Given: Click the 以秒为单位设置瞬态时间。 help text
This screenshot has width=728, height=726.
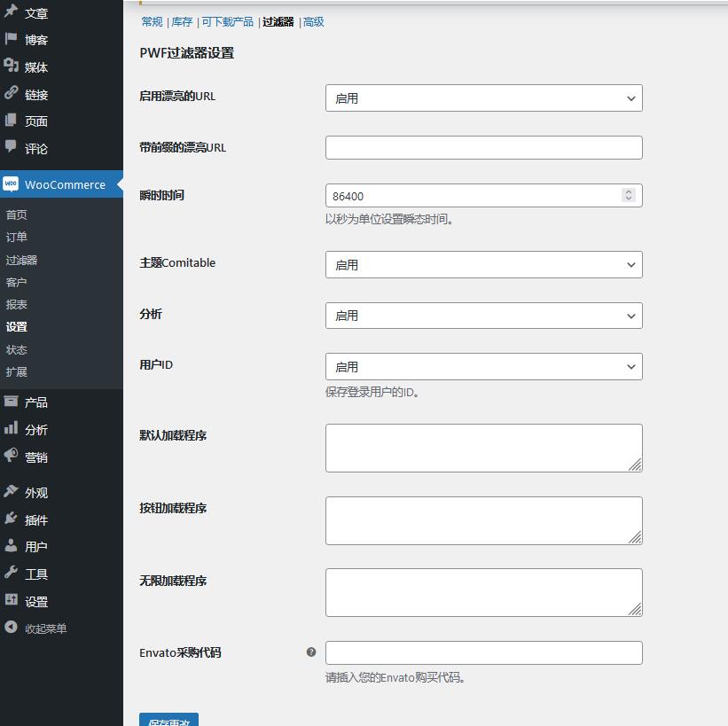Looking at the screenshot, I should coord(389,219).
